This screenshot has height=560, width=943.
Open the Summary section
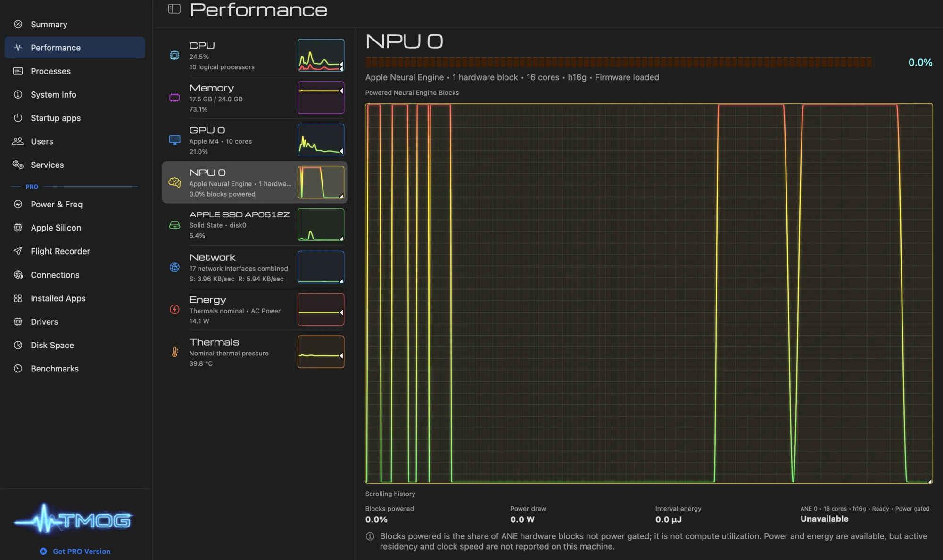(x=74, y=24)
